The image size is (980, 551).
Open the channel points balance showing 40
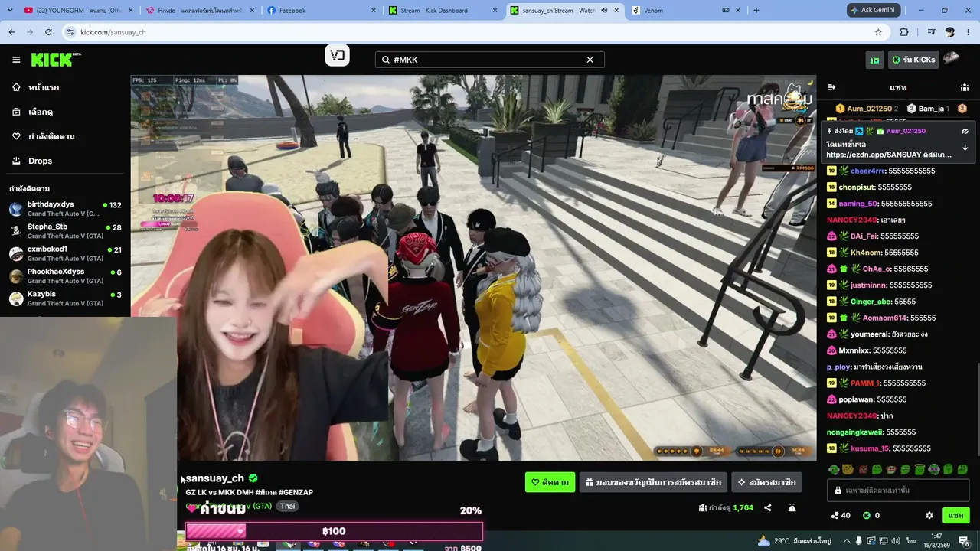(841, 515)
